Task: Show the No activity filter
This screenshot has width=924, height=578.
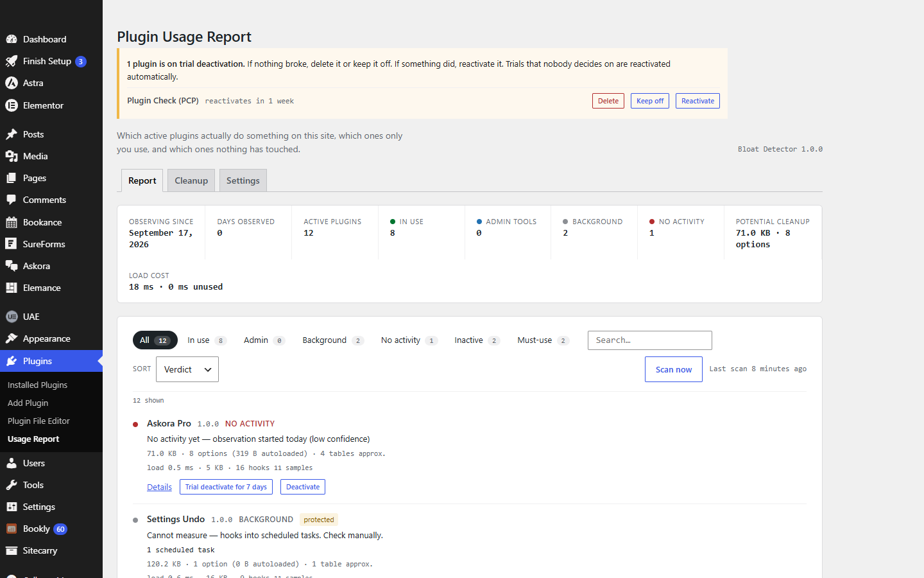Action: [409, 340]
